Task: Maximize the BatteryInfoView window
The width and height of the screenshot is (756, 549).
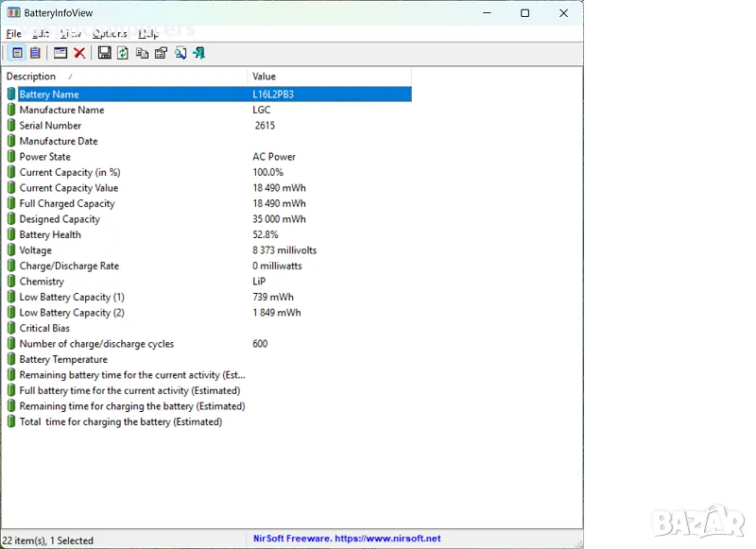Action: coord(524,13)
